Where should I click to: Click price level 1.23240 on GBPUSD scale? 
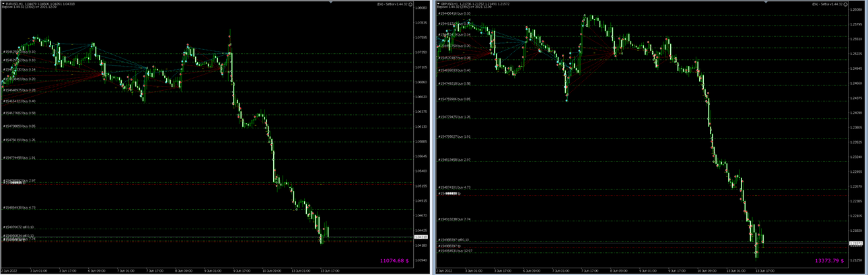pos(857,157)
